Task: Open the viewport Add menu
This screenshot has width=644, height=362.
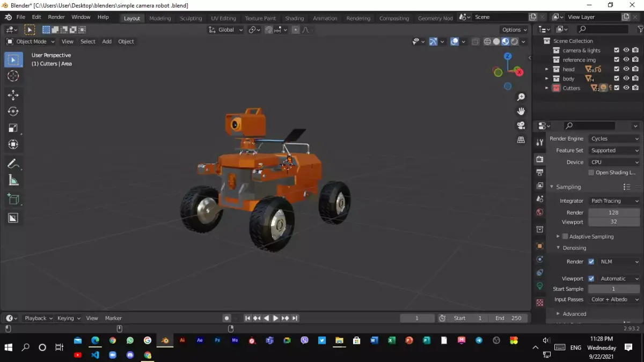Action: [107, 41]
